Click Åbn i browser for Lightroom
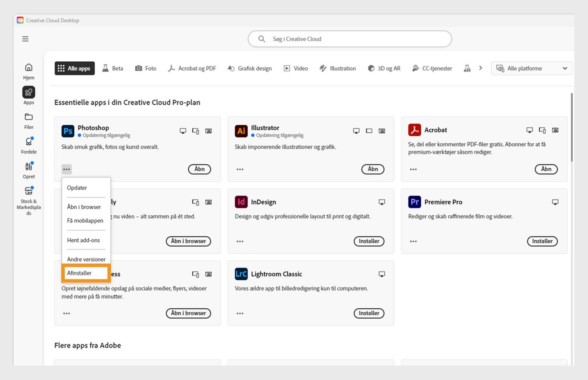588x380 pixels. 188,241
